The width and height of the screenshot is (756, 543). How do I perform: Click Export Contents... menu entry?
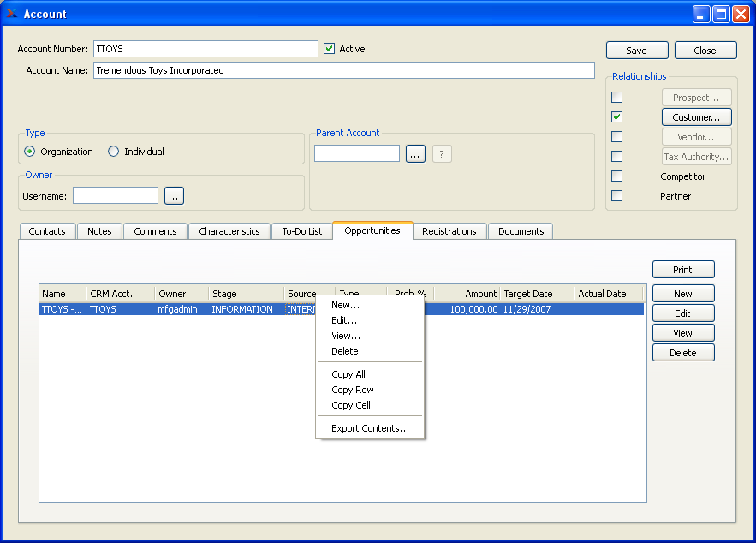[x=370, y=428]
